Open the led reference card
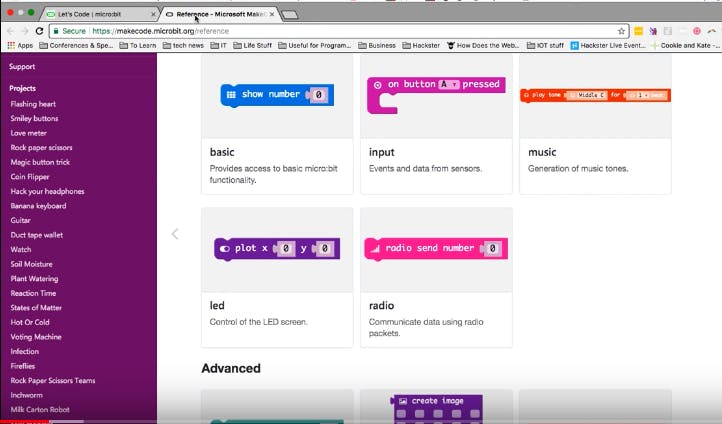The height and width of the screenshot is (424, 722). pyautogui.click(x=277, y=277)
